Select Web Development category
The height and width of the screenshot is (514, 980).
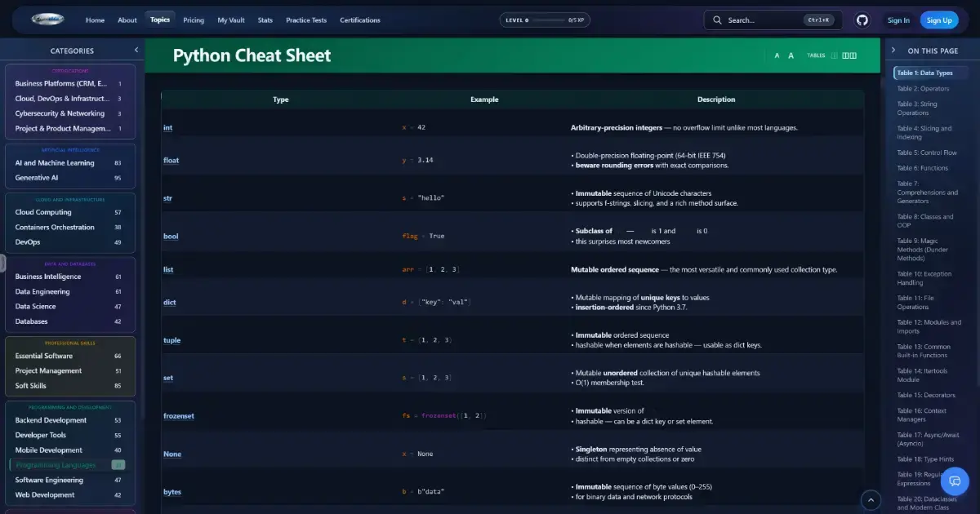point(70,495)
